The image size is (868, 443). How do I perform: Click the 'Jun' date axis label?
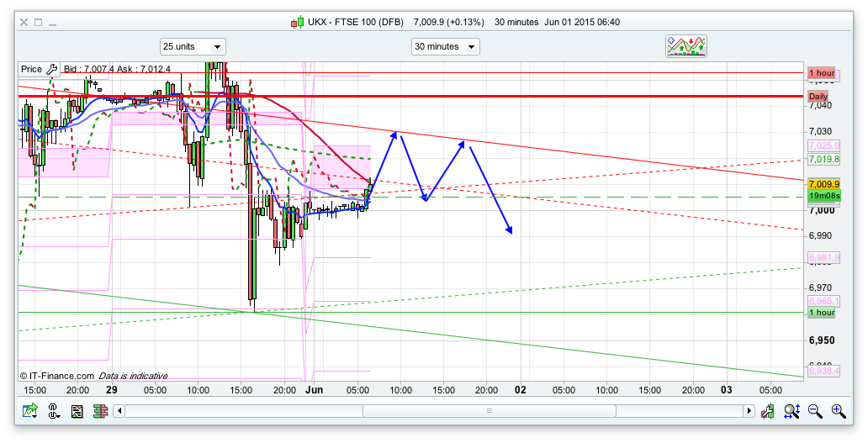point(314,390)
